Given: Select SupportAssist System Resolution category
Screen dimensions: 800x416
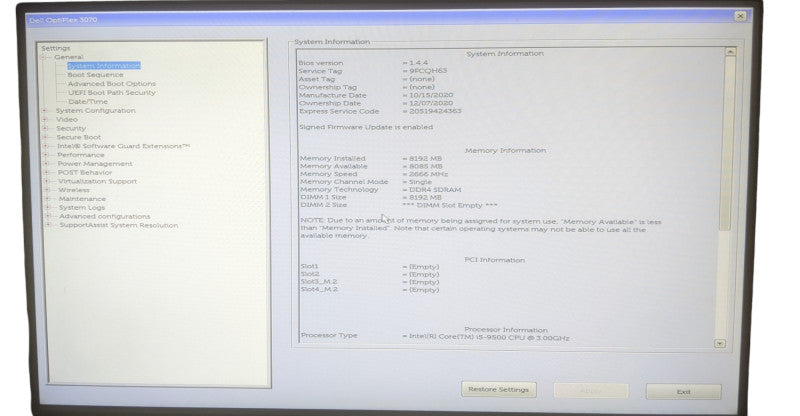Looking at the screenshot, I should pos(119,225).
